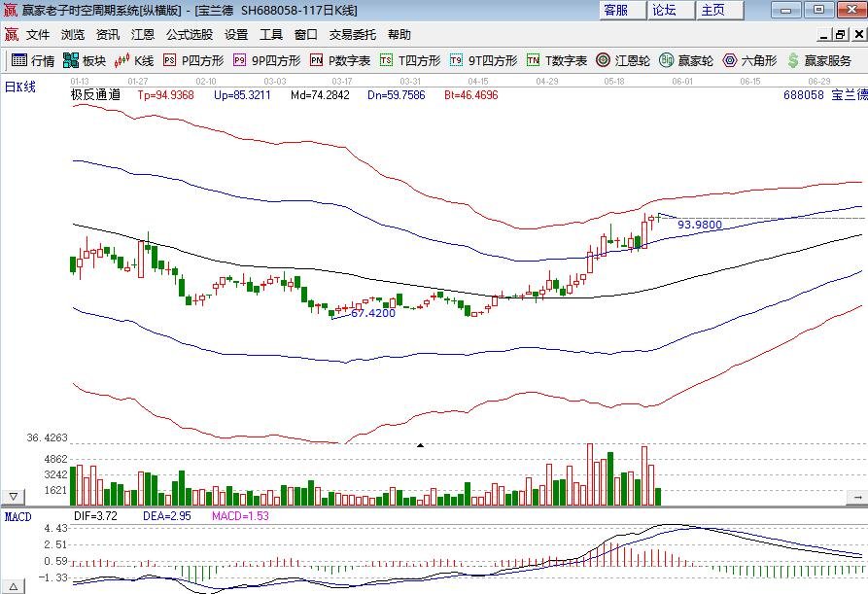The width and height of the screenshot is (868, 594).
Task: Open the 文件 menu
Action: (x=38, y=34)
